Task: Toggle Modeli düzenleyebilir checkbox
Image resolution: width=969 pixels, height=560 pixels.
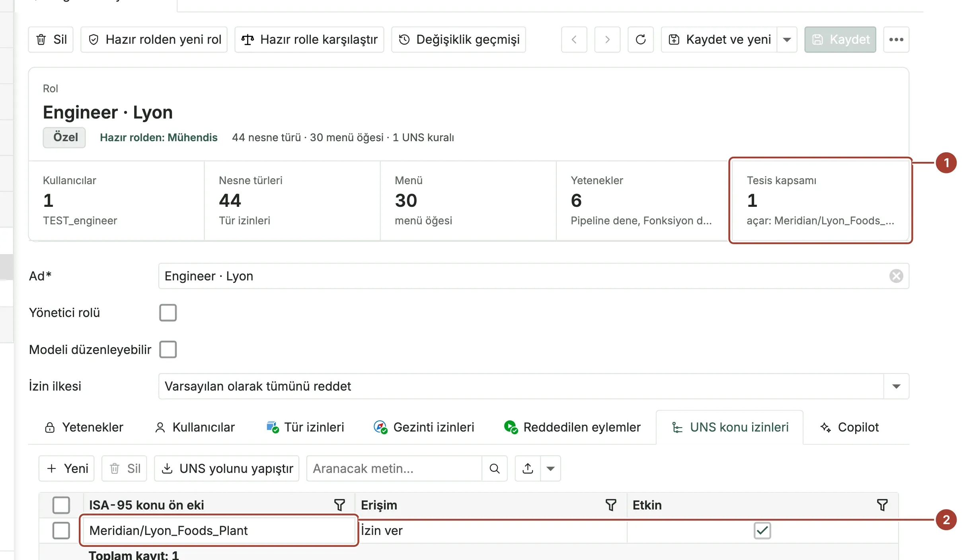Action: pyautogui.click(x=168, y=349)
